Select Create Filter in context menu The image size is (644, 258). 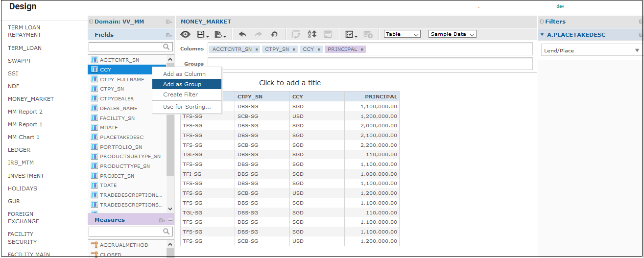[181, 94]
